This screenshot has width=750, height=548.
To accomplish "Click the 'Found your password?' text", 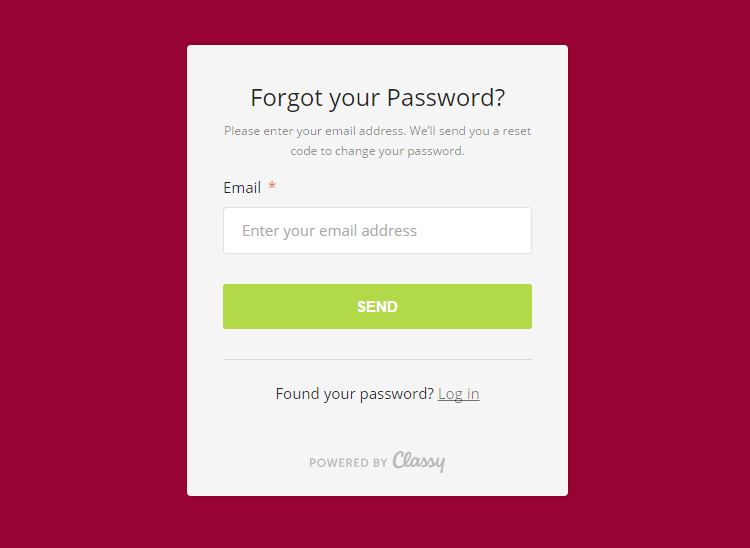I will pos(354,394).
